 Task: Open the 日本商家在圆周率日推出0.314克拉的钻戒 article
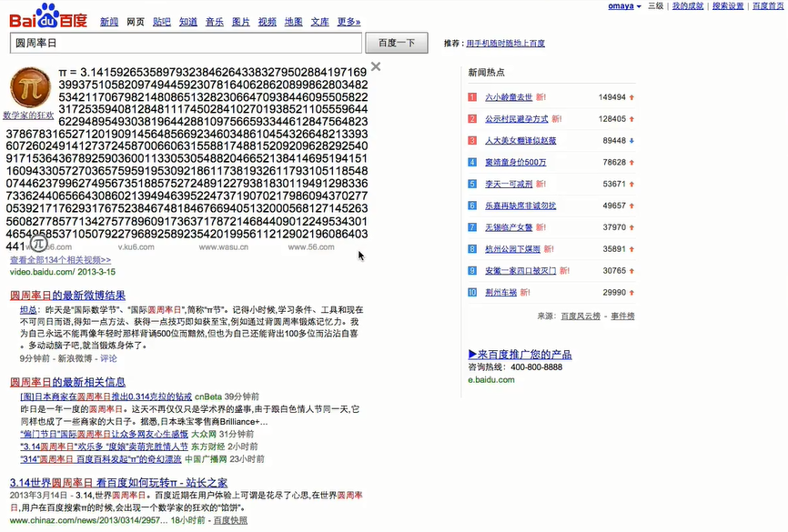pos(106,396)
